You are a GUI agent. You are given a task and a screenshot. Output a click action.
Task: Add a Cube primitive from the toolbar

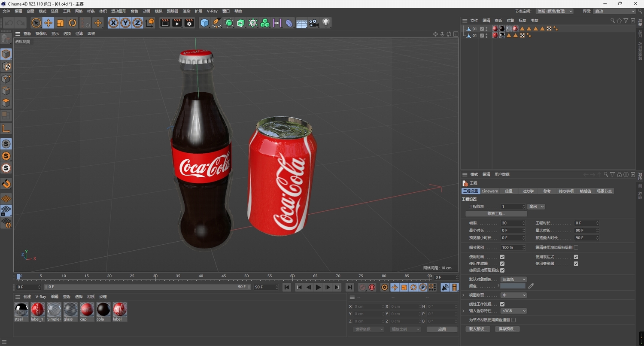pyautogui.click(x=204, y=23)
